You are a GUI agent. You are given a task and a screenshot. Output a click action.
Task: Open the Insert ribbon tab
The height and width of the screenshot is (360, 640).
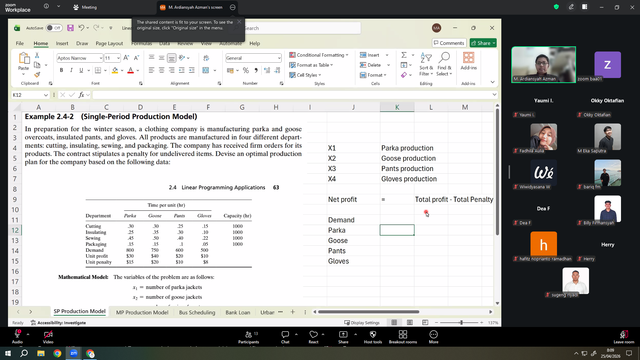click(x=62, y=43)
